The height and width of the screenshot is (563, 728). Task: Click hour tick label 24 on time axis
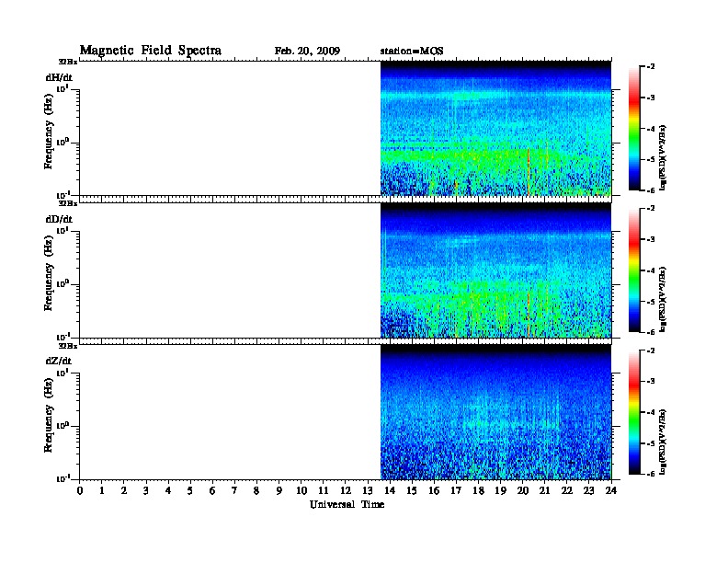tap(611, 491)
